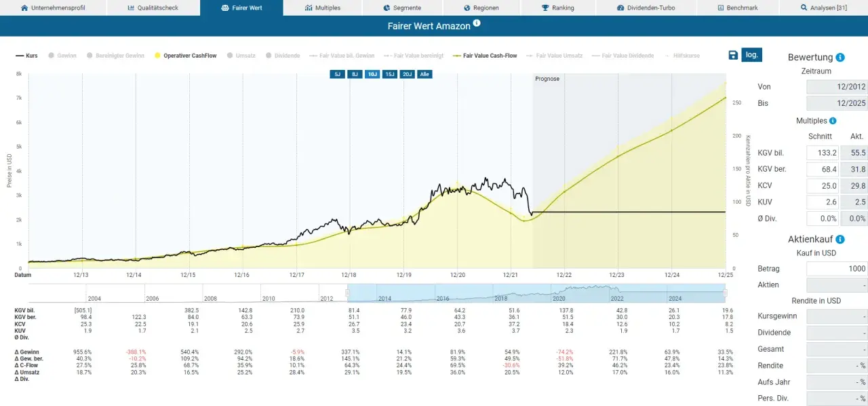868x406 pixels.
Task: Show the Gewinn series in legend
Action: (x=62, y=56)
